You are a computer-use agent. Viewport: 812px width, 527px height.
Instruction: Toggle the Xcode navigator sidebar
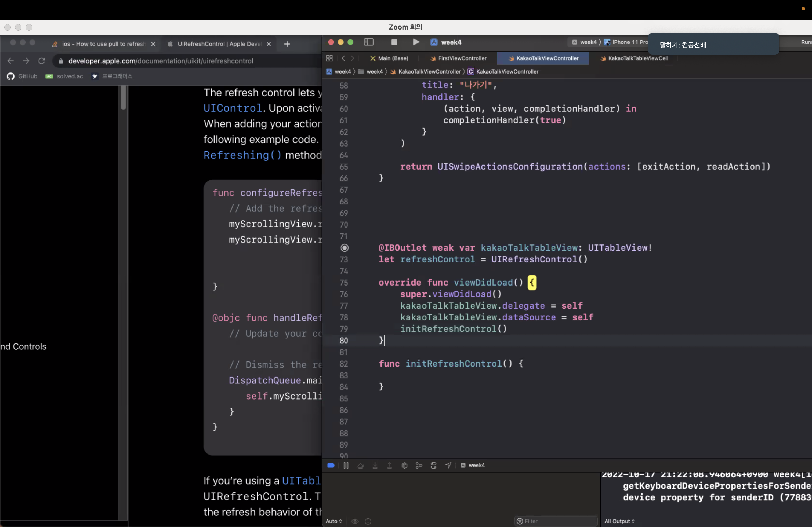coord(368,42)
